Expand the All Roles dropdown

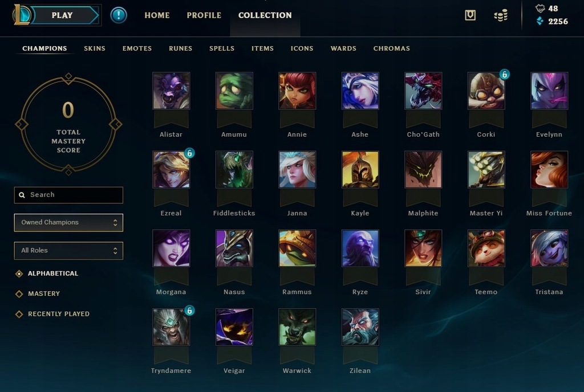pyautogui.click(x=68, y=251)
